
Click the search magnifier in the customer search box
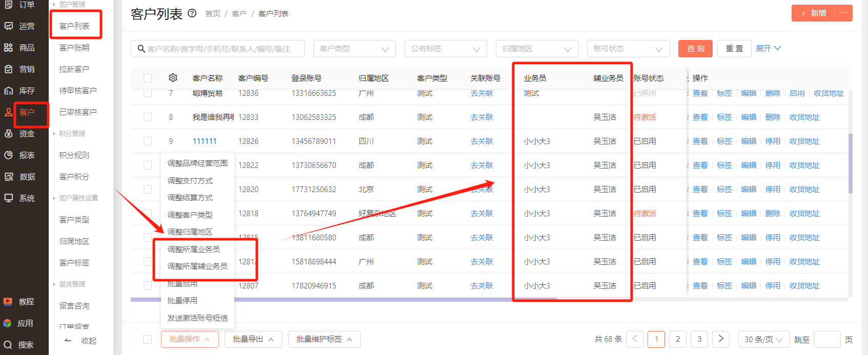pos(142,49)
